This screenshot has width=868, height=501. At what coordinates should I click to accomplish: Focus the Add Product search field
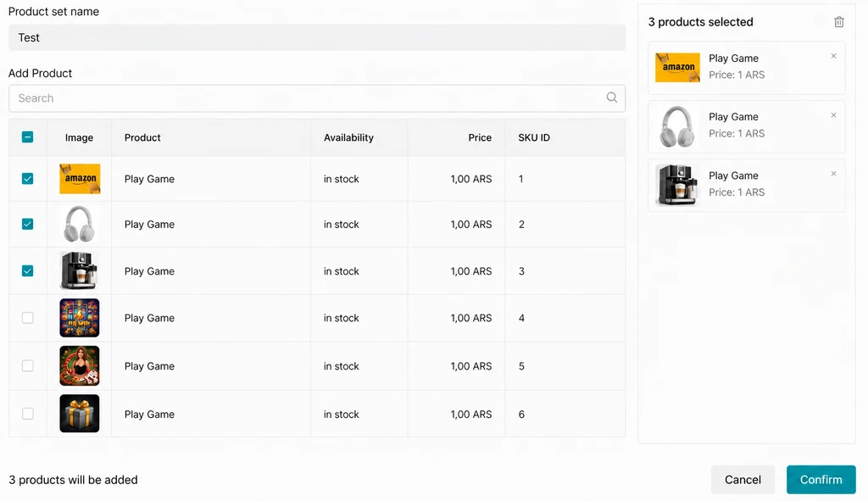click(x=317, y=98)
